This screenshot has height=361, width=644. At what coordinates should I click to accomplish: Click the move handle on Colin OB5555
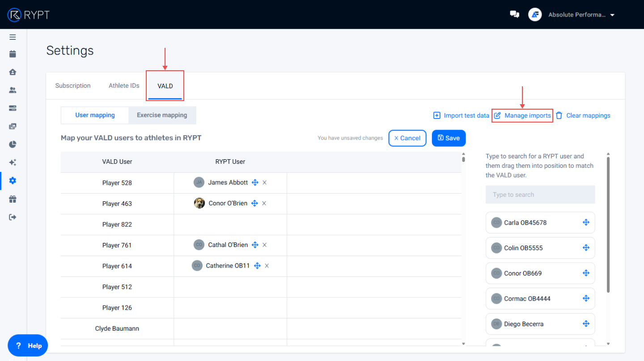coord(586,248)
